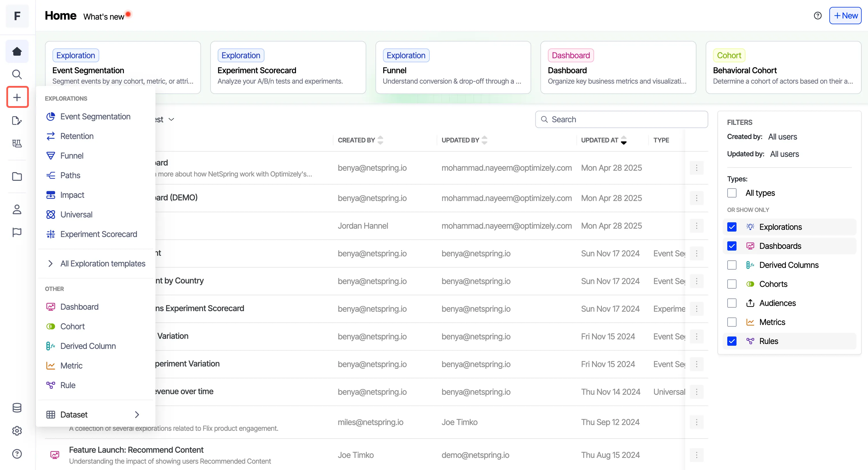Open the Home icon in sidebar

tap(17, 51)
